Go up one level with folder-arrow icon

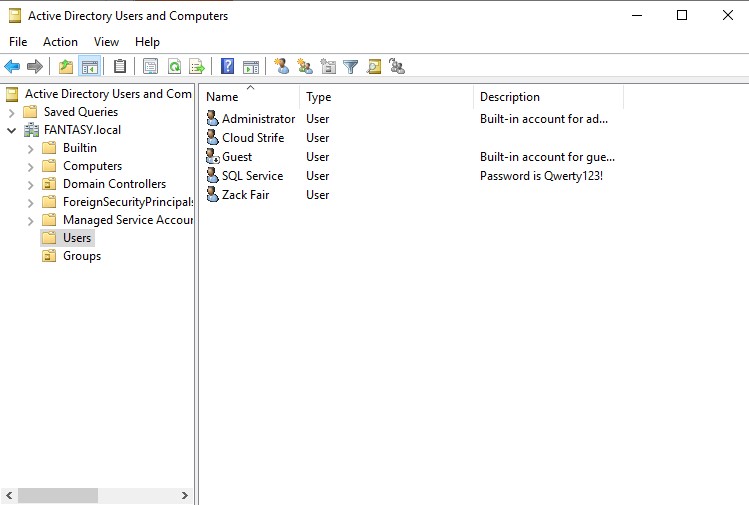[x=65, y=66]
